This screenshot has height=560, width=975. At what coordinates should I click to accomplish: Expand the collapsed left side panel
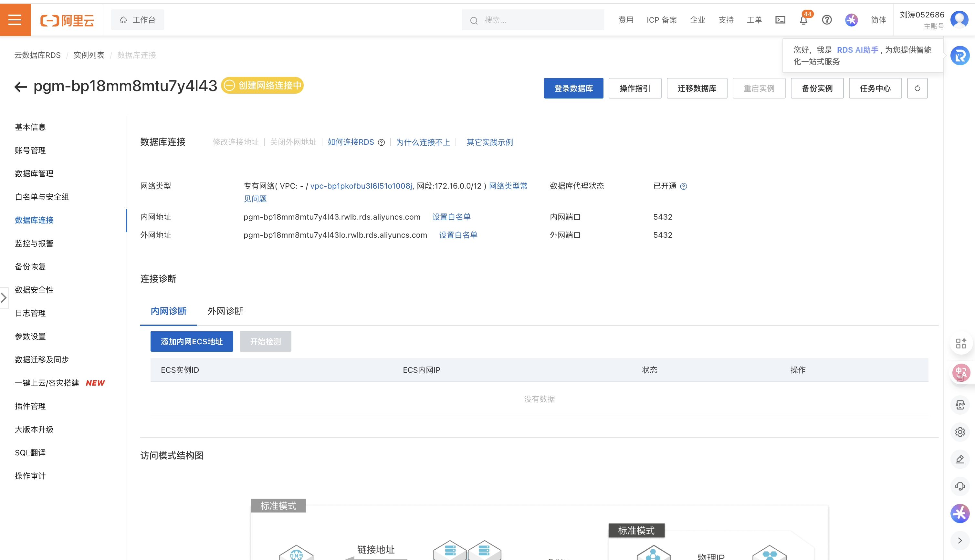tap(4, 297)
